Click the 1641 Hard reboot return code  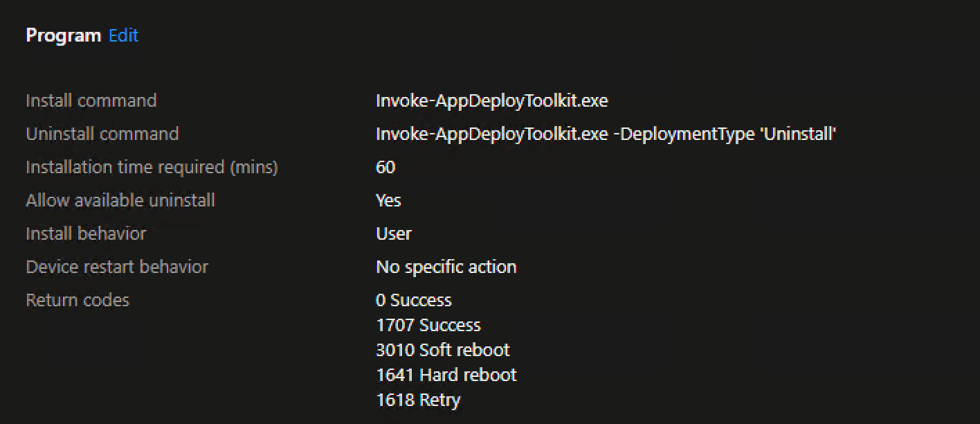coord(446,375)
